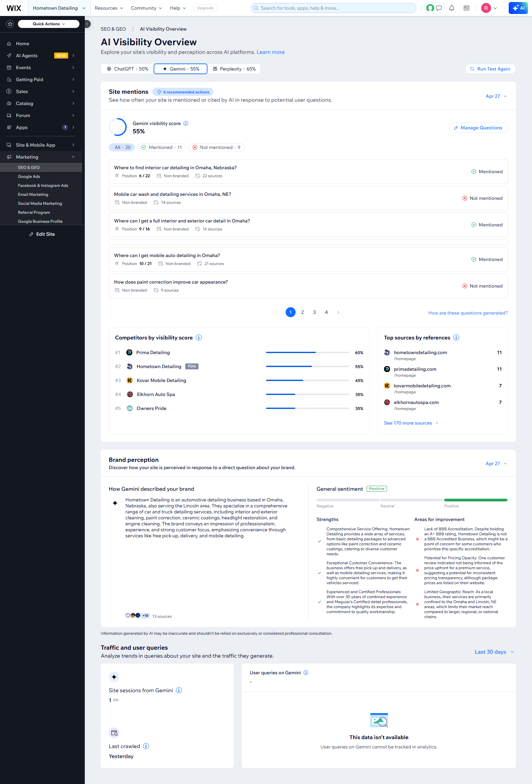Open the Community menu
The image size is (532, 784).
coord(146,8)
